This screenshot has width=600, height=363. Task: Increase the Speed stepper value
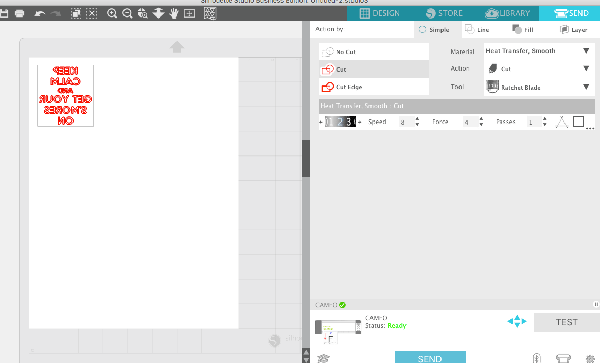pos(417,119)
